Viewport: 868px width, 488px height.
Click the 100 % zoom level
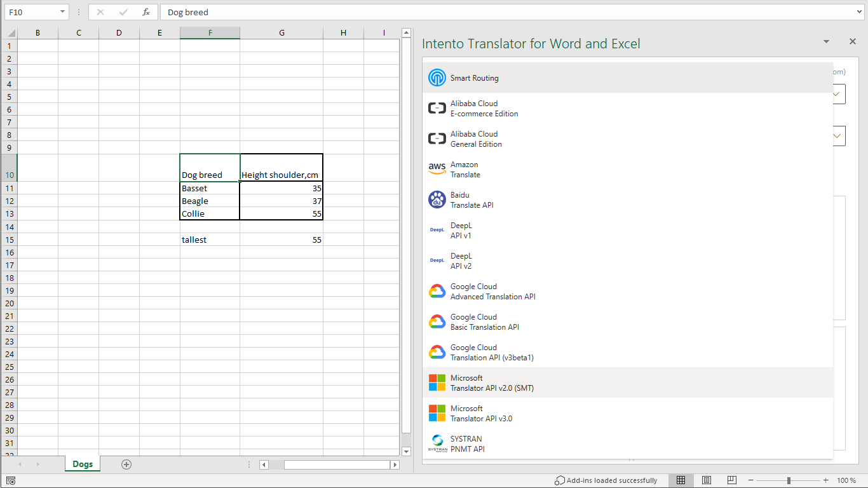tap(846, 480)
